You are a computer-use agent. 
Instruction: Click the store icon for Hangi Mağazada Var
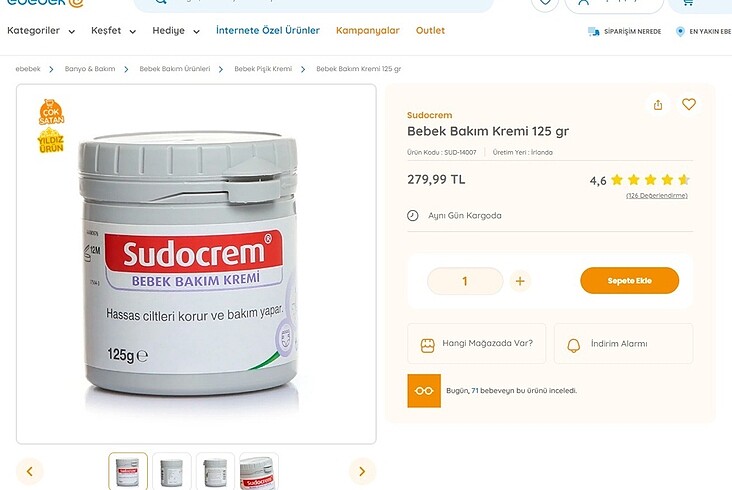(x=428, y=345)
